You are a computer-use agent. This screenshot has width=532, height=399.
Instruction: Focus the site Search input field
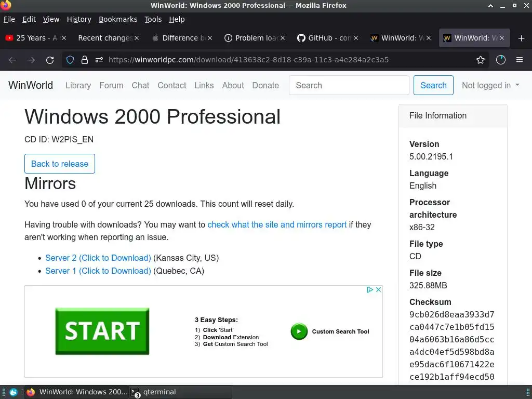click(x=349, y=86)
